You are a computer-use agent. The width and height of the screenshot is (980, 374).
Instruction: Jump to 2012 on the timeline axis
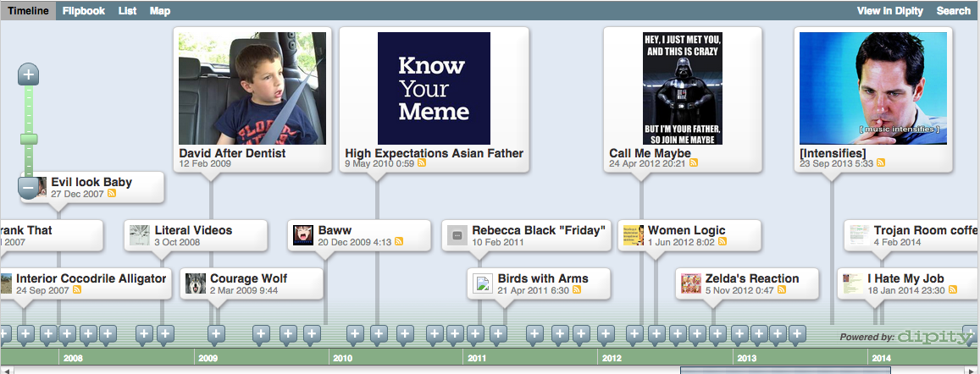pos(612,359)
